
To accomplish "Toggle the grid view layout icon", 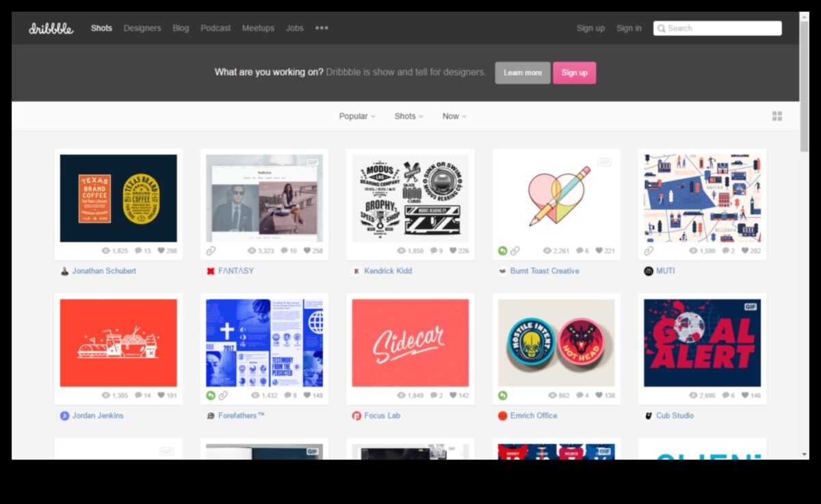I will [777, 116].
